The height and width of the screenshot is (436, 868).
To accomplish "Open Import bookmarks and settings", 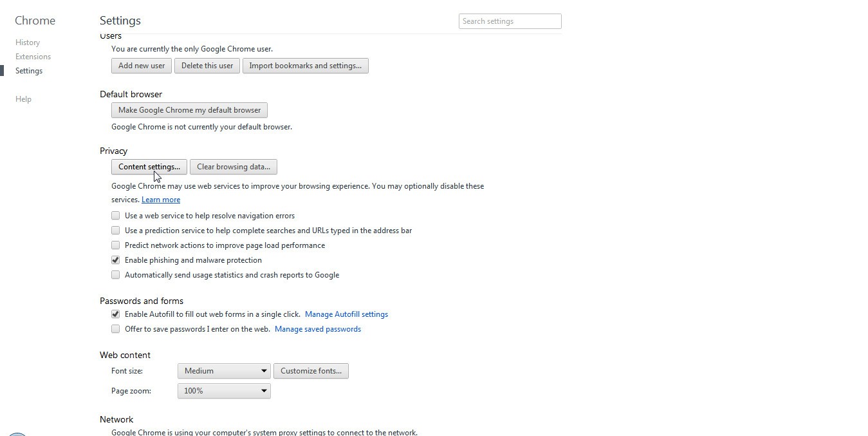I will (x=306, y=66).
